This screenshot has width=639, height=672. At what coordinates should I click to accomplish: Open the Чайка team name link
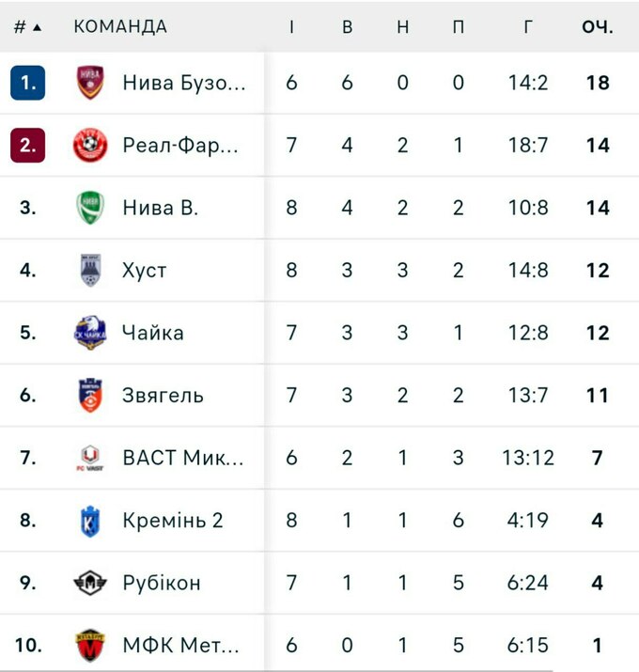click(x=153, y=333)
